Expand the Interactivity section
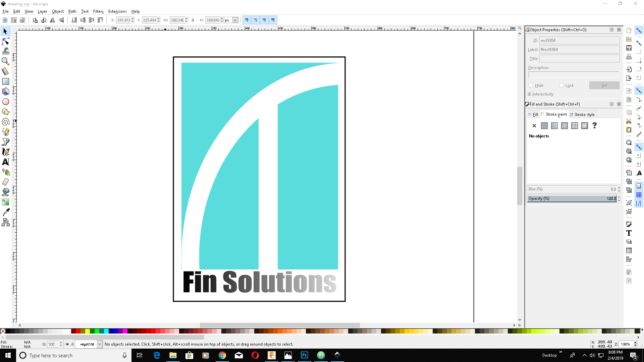The height and width of the screenshot is (362, 644). tap(530, 94)
